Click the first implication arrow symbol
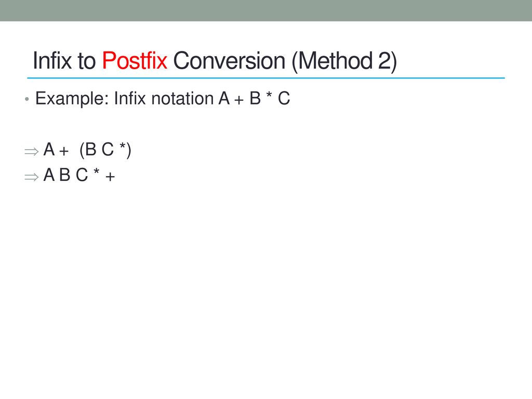 pos(32,151)
